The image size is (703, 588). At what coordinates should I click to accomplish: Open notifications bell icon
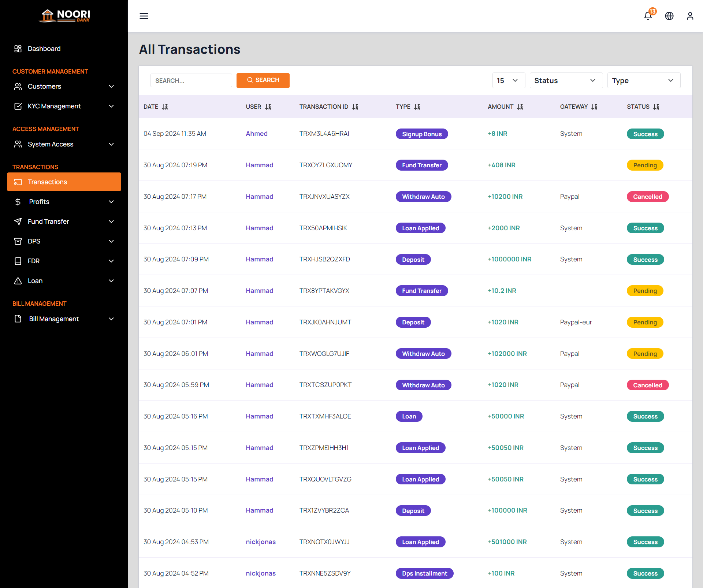[648, 16]
